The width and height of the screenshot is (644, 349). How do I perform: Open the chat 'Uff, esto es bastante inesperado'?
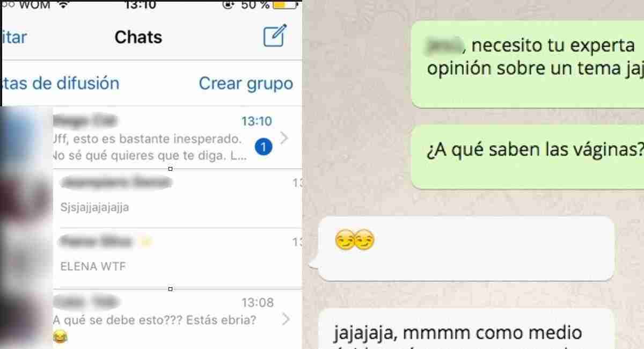point(177,137)
